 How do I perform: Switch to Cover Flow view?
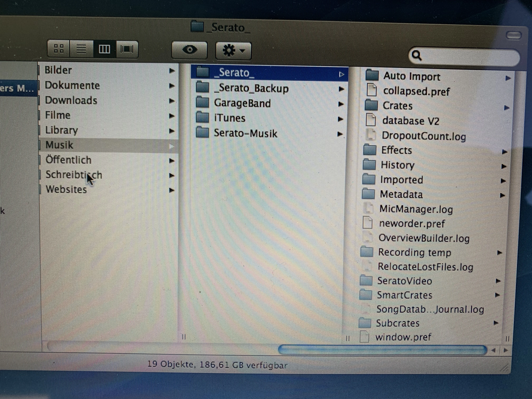[127, 49]
